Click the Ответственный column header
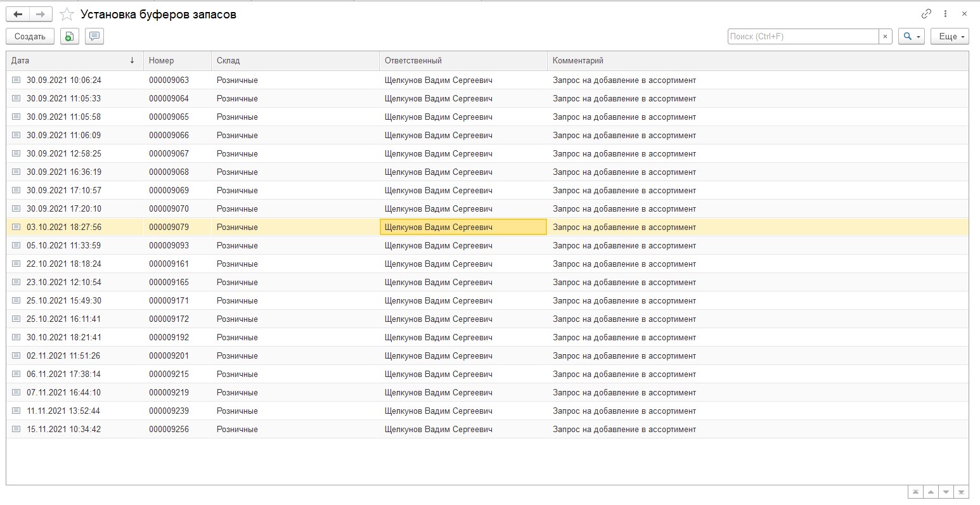This screenshot has width=980, height=505. 462,61
